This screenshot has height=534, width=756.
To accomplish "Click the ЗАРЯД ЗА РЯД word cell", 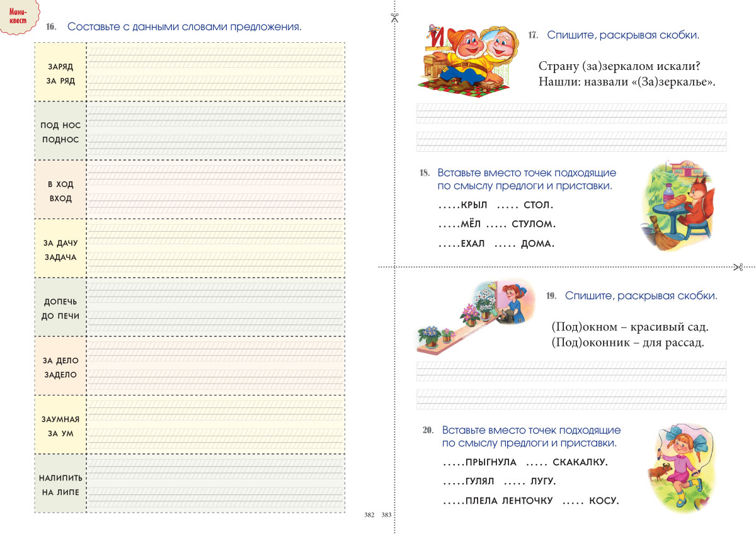I will tap(60, 72).
